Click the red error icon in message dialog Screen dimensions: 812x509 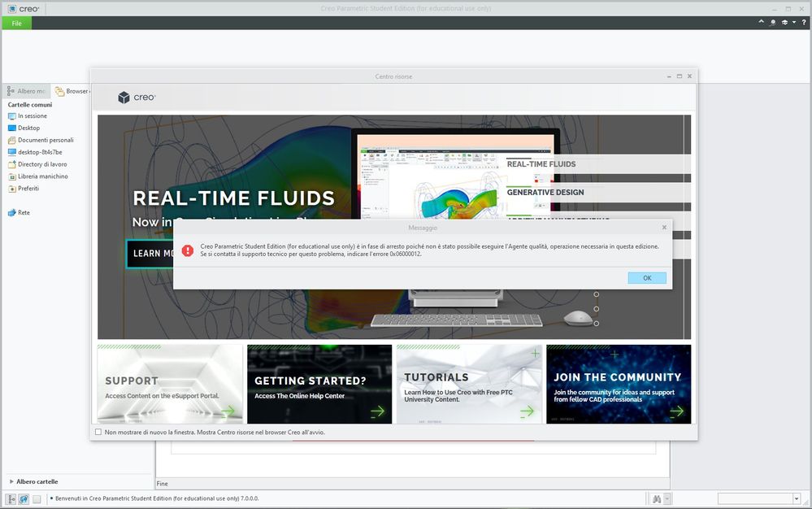point(188,250)
